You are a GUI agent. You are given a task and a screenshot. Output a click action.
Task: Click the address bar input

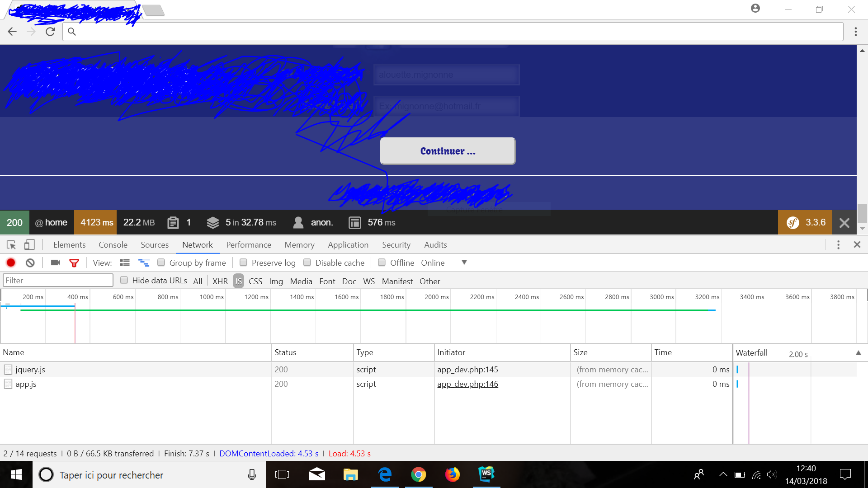tap(453, 32)
